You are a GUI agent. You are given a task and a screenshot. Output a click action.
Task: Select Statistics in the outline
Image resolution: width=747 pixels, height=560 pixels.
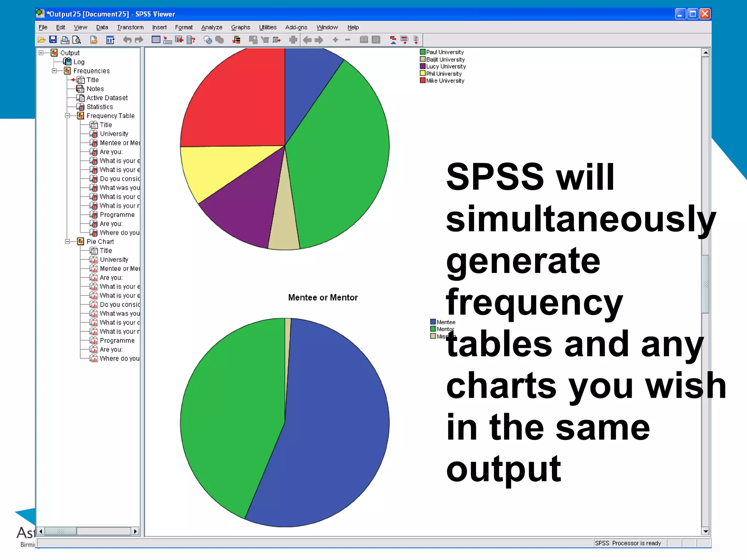coord(100,107)
